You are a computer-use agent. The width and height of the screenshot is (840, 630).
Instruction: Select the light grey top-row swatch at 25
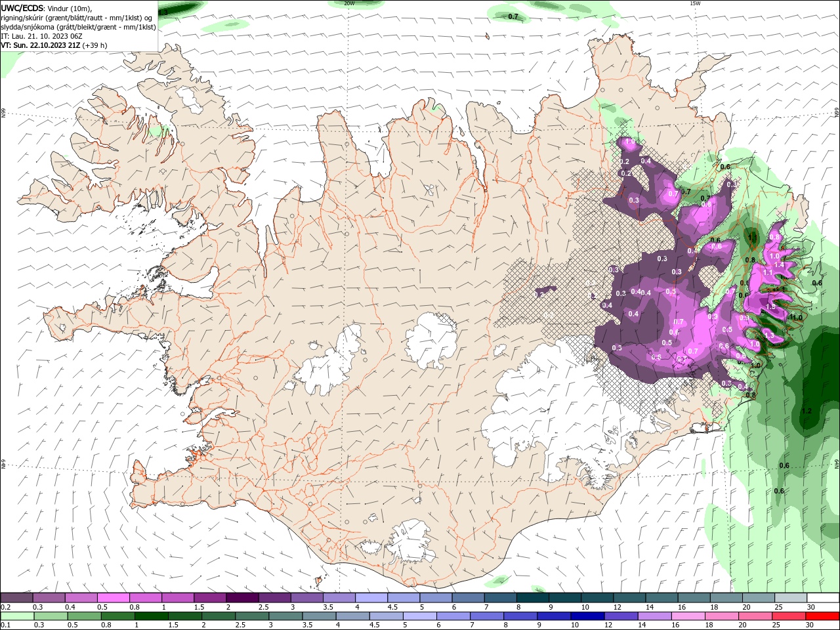pyautogui.click(x=789, y=598)
